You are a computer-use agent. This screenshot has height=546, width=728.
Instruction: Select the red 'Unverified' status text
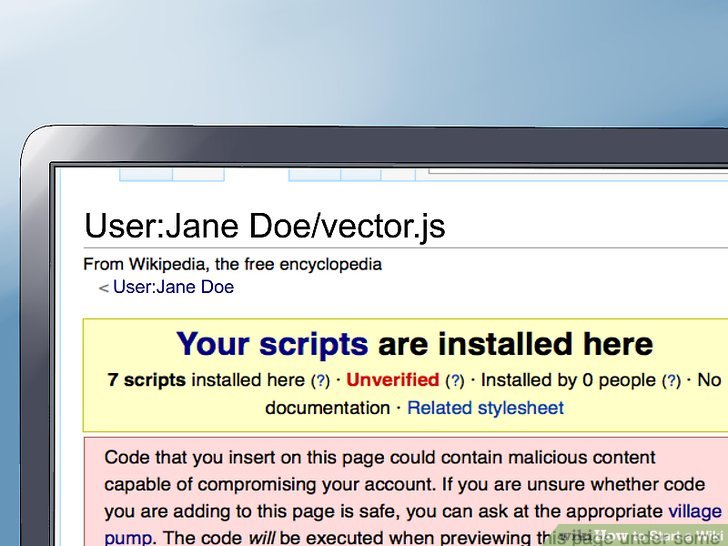coord(392,380)
